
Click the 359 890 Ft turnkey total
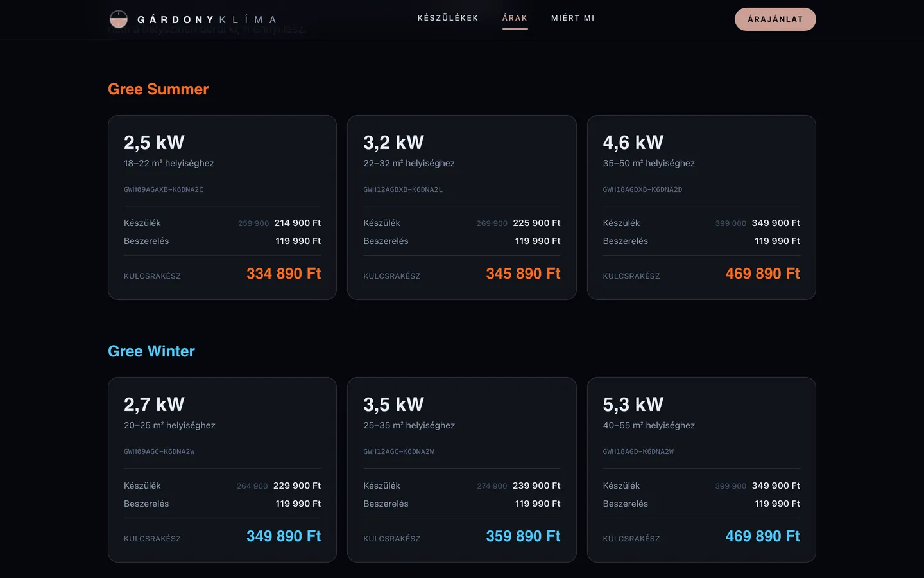[523, 536]
